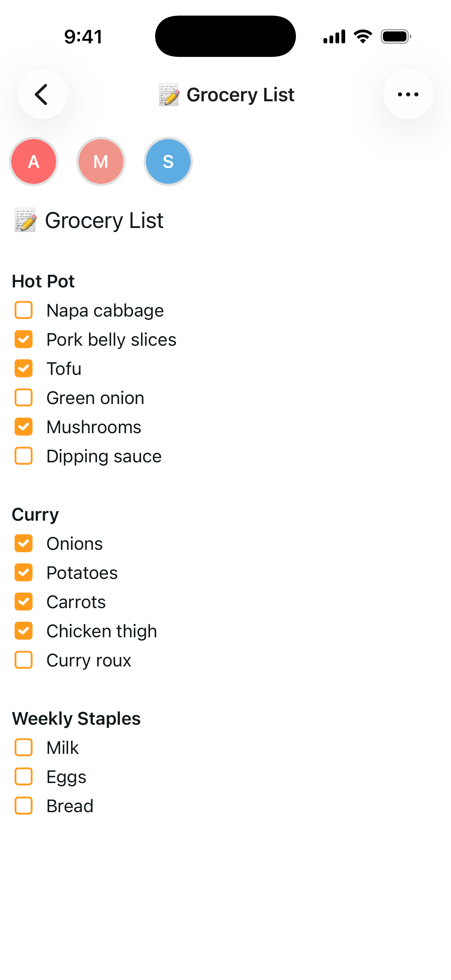Screen dimensions: 451x980
Task: Uncheck the Mushrooms checkbox
Action: click(24, 427)
